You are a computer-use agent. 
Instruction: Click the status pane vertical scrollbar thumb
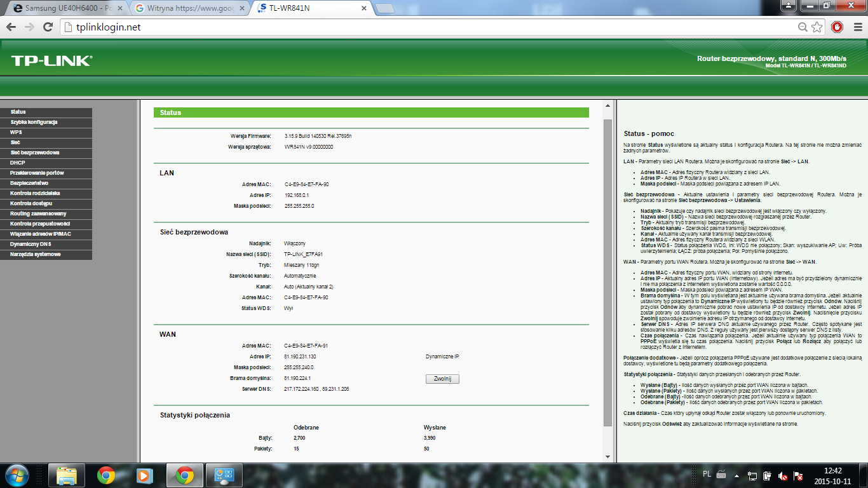click(x=607, y=273)
